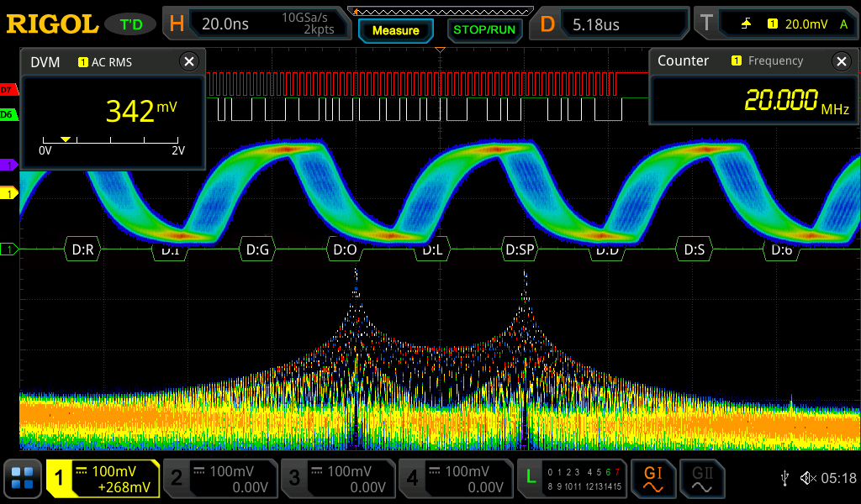Open the delay 5.18us settings
The height and width of the screenshot is (504, 861).
pyautogui.click(x=611, y=24)
